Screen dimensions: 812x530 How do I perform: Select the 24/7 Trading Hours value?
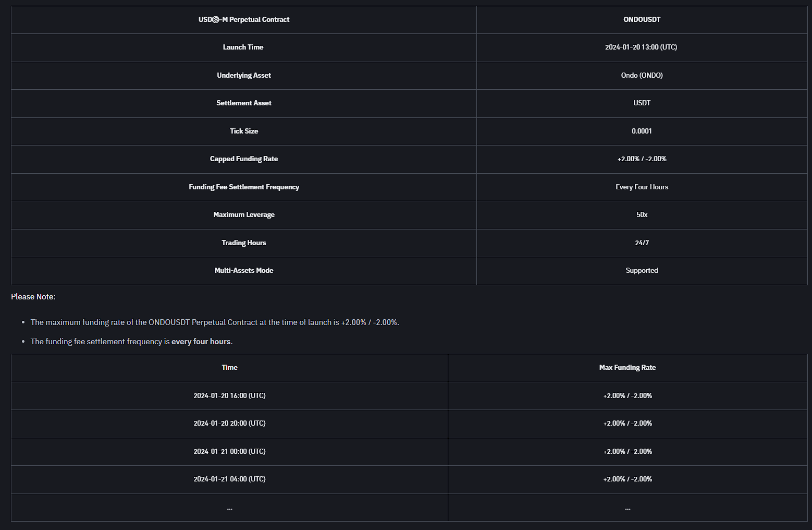(x=642, y=243)
